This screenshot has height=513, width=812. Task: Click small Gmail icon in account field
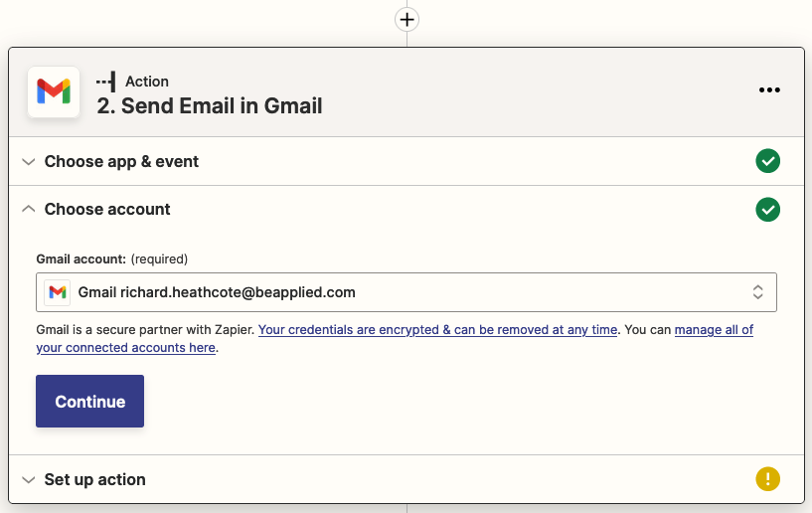(58, 292)
